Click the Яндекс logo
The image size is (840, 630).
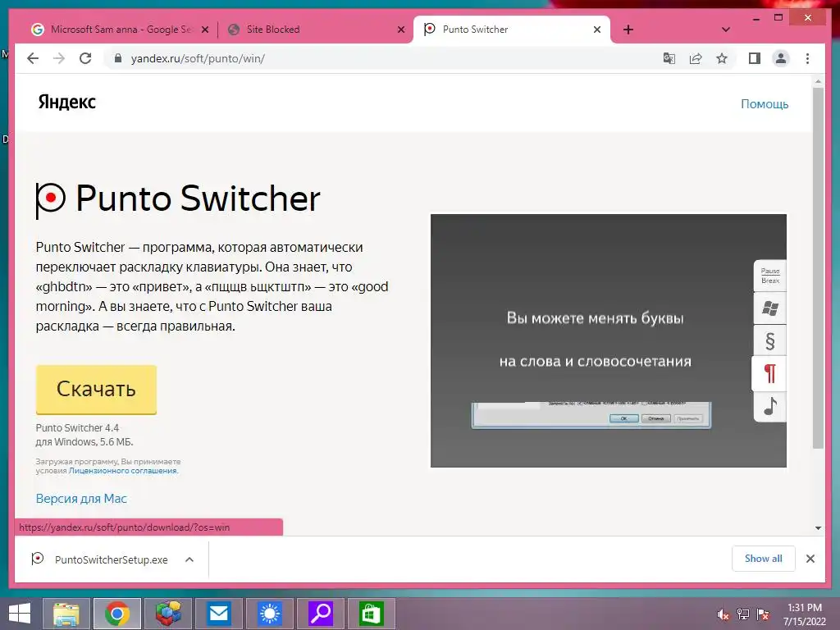tap(67, 102)
